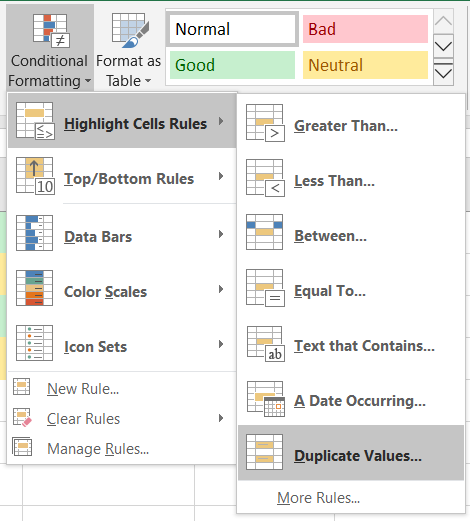Select the Icon Sets menu label
Screen dimensions: 470x521
95,347
